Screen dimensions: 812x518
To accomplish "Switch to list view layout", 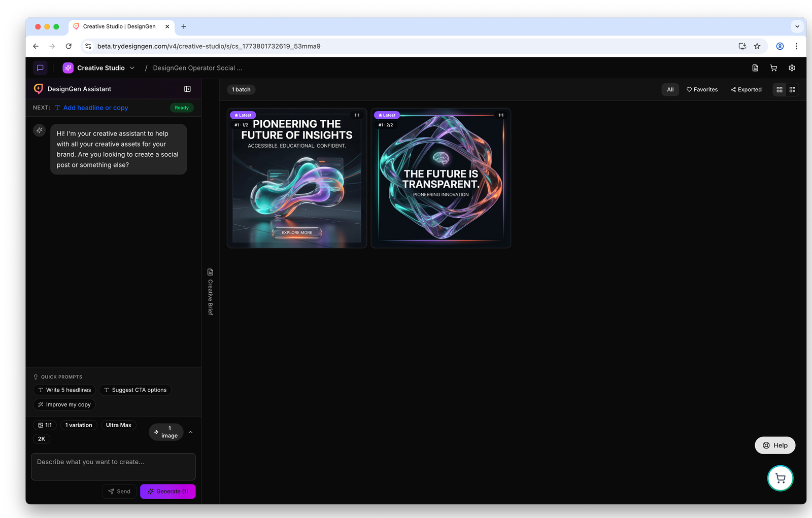I will click(792, 90).
